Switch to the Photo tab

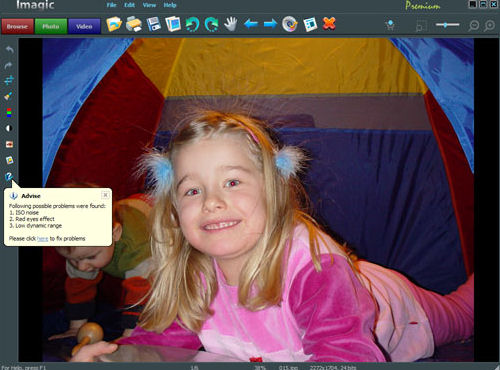tap(51, 26)
